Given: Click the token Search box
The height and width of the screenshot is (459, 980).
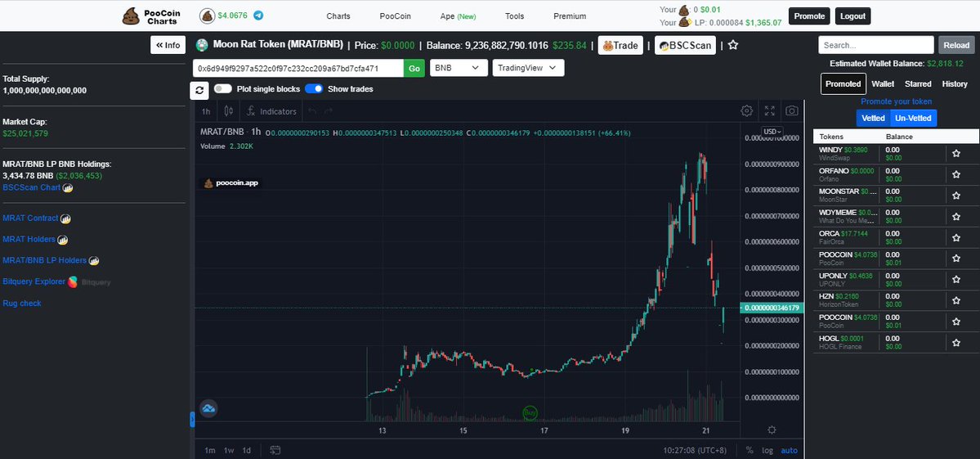Looking at the screenshot, I should [x=876, y=45].
